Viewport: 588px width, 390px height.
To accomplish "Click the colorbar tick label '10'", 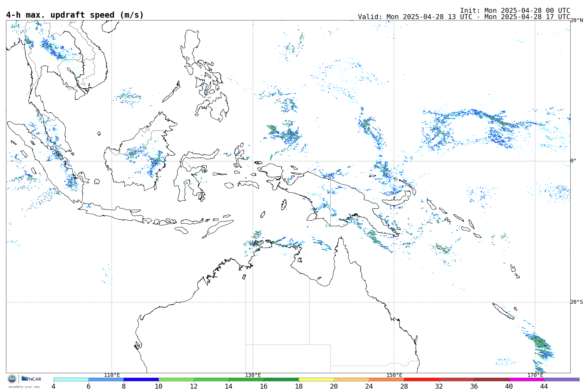I will (159, 386).
